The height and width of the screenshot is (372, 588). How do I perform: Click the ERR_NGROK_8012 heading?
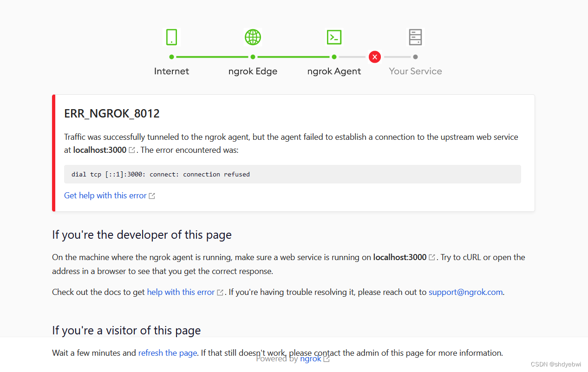point(112,114)
